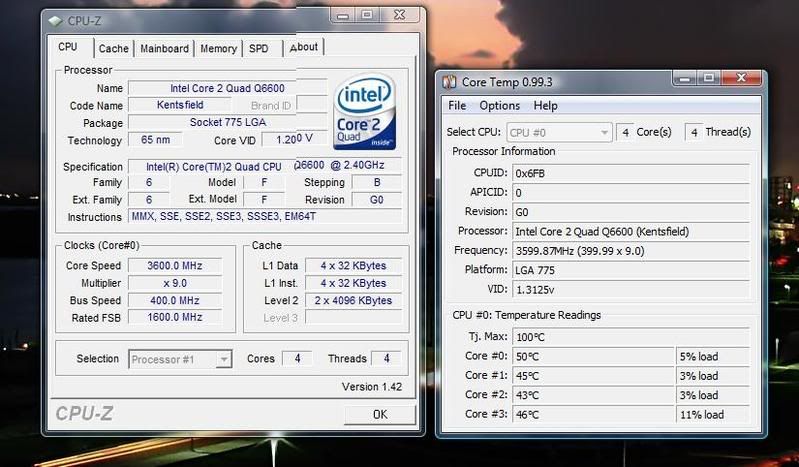Select the Memory tab in CPU-Z
Screen dimensions: 799x467
[218, 48]
